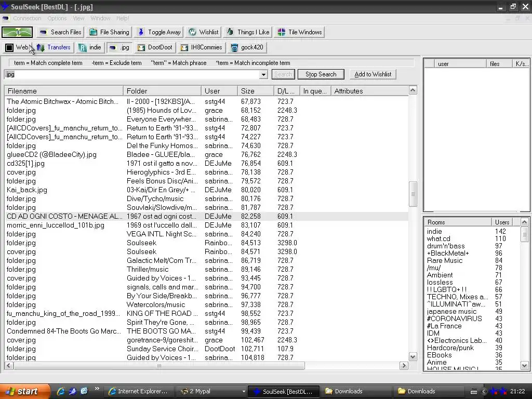Click the Windows Start button

click(24, 391)
